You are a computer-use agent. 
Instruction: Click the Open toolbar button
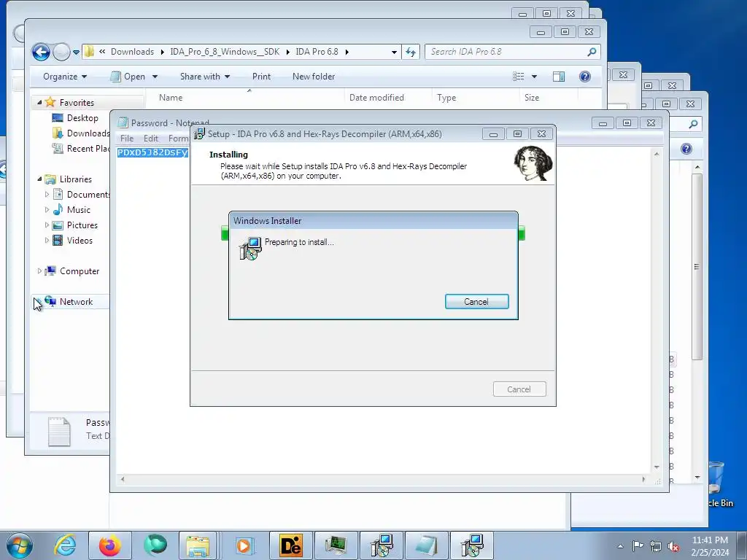128,76
